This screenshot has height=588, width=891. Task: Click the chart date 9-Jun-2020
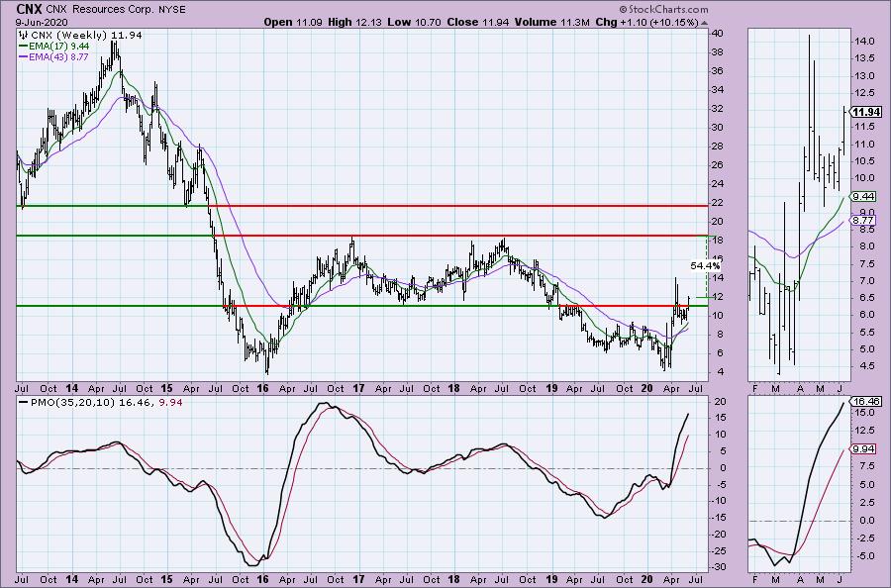pyautogui.click(x=42, y=22)
